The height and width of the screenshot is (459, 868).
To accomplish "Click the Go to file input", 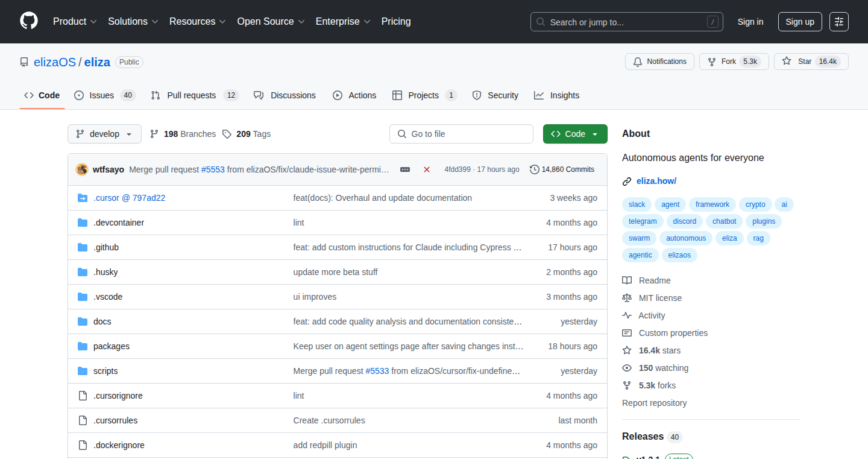I will [461, 134].
